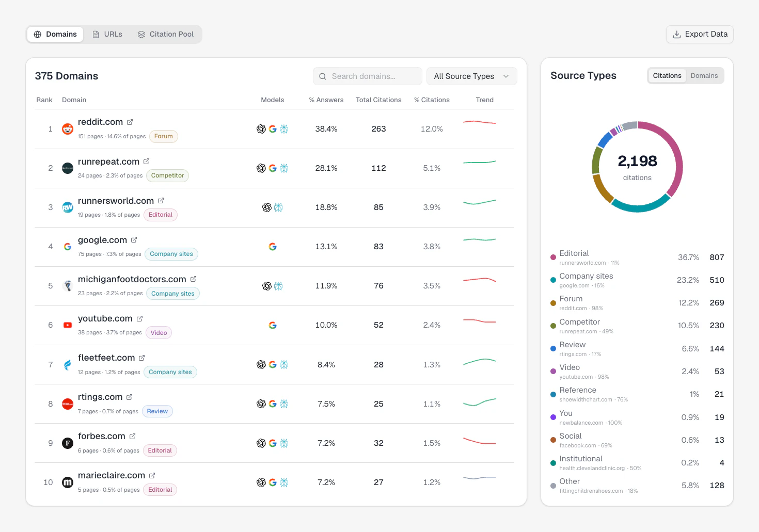Click the Institutional legend row label
759x532 pixels.
click(x=581, y=459)
